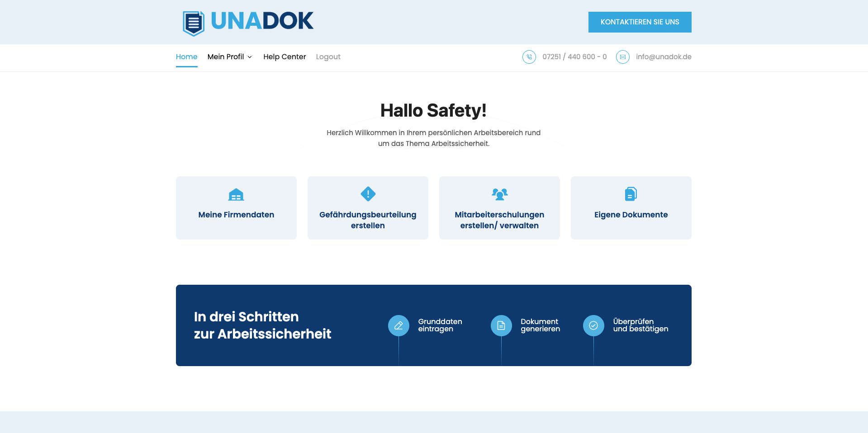
Task: Click the email envelope icon
Action: tap(622, 57)
